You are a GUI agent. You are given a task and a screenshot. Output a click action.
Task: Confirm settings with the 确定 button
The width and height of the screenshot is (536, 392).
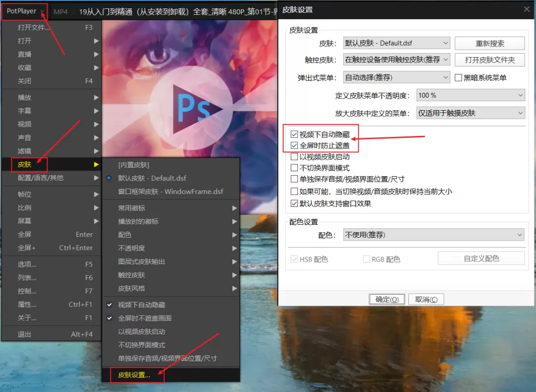[387, 299]
